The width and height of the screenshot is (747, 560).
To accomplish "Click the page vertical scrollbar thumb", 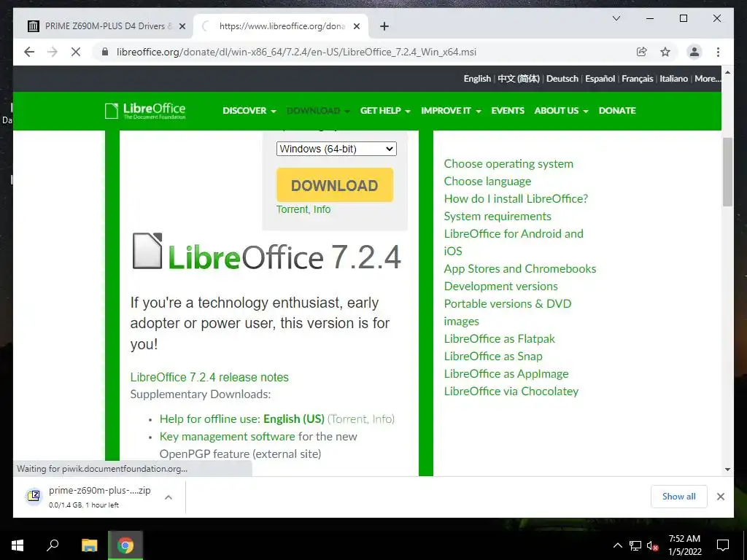I will 727,172.
